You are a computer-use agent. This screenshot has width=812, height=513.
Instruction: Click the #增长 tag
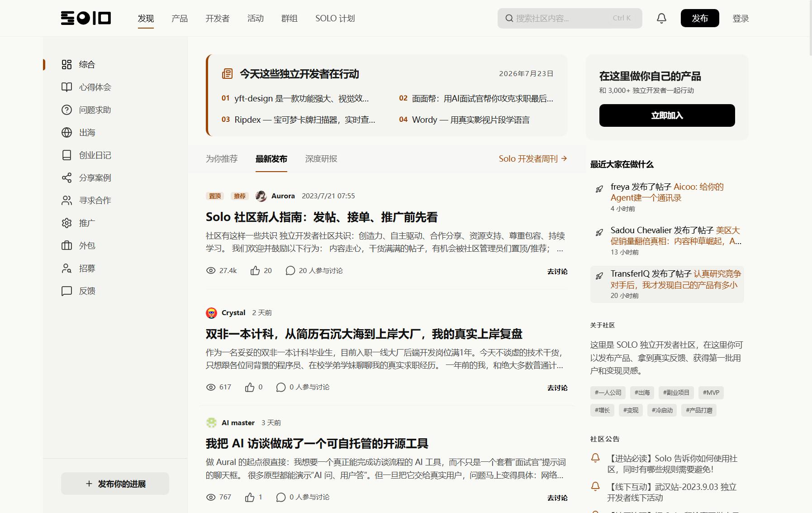(x=602, y=410)
